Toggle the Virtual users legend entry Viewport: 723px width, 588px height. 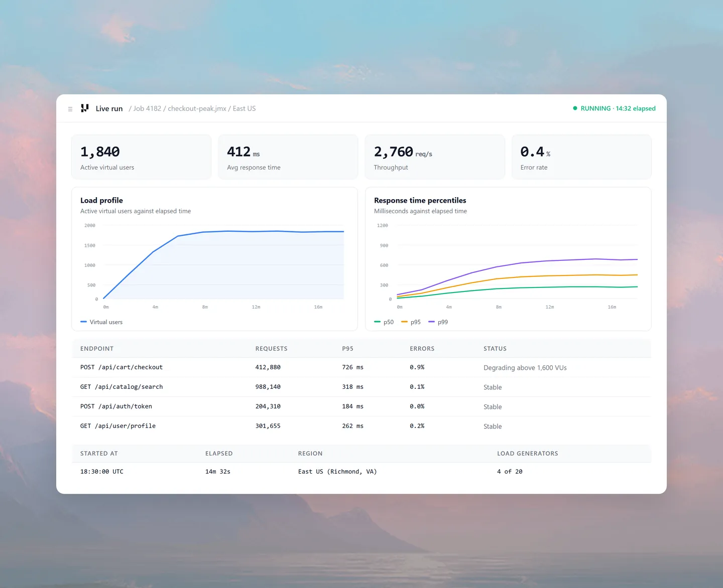[x=101, y=322]
